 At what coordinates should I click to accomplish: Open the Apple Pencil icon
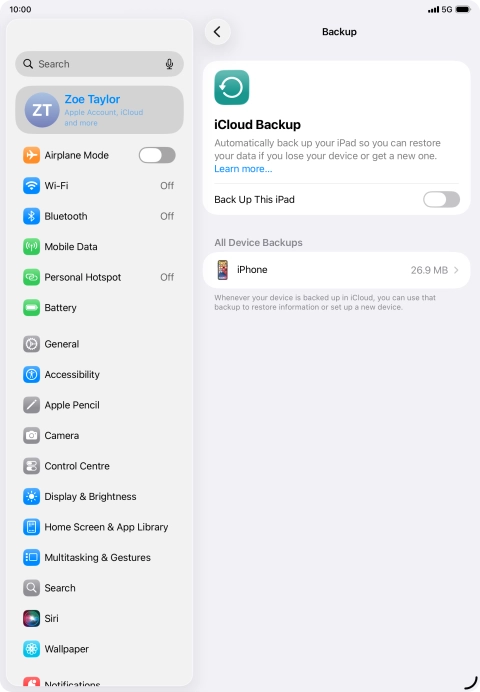click(31, 405)
